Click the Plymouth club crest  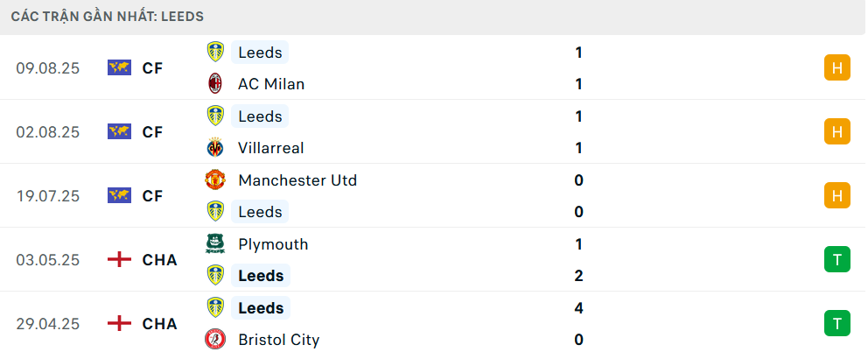coord(214,244)
